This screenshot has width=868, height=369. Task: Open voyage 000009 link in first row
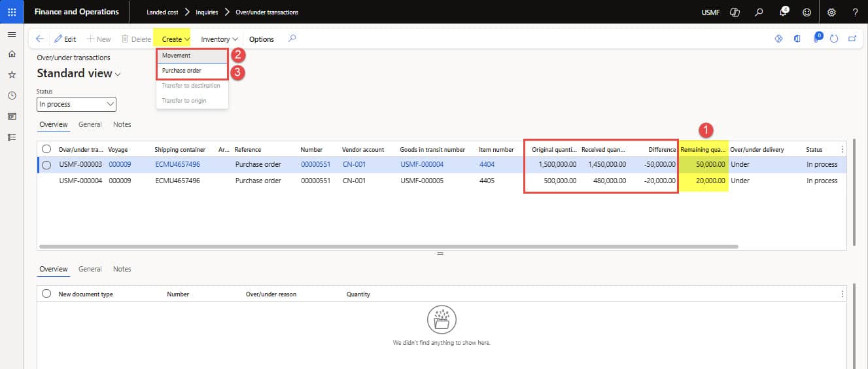point(120,165)
